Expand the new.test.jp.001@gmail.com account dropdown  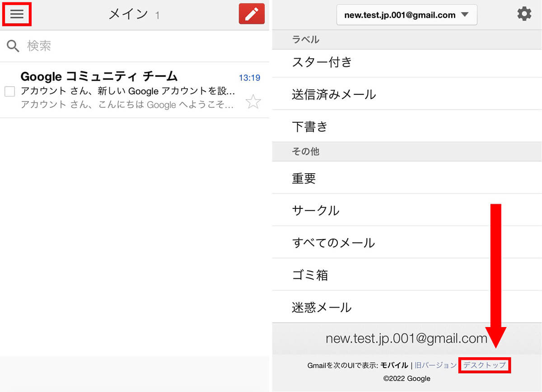(406, 15)
